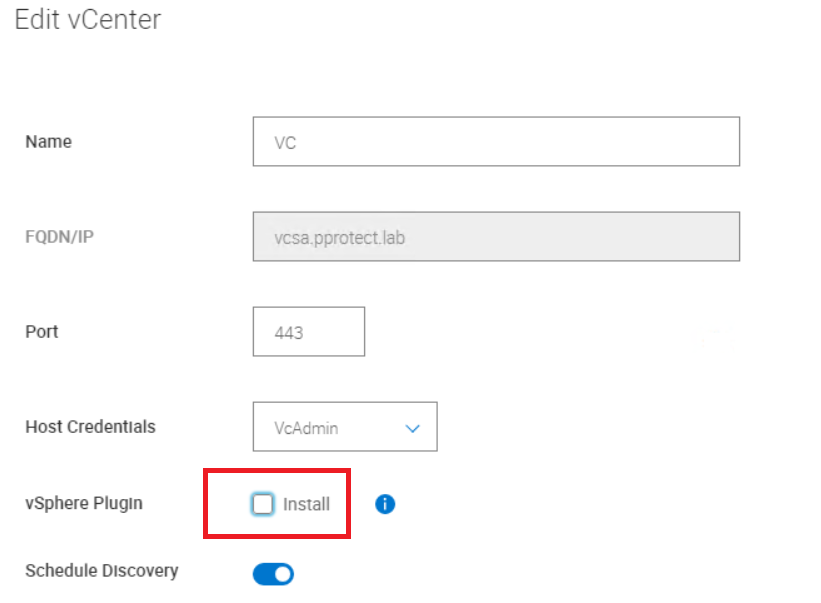This screenshot has width=821, height=603.
Task: Open the info tooltip next to the Install checkbox
Action: (x=384, y=504)
